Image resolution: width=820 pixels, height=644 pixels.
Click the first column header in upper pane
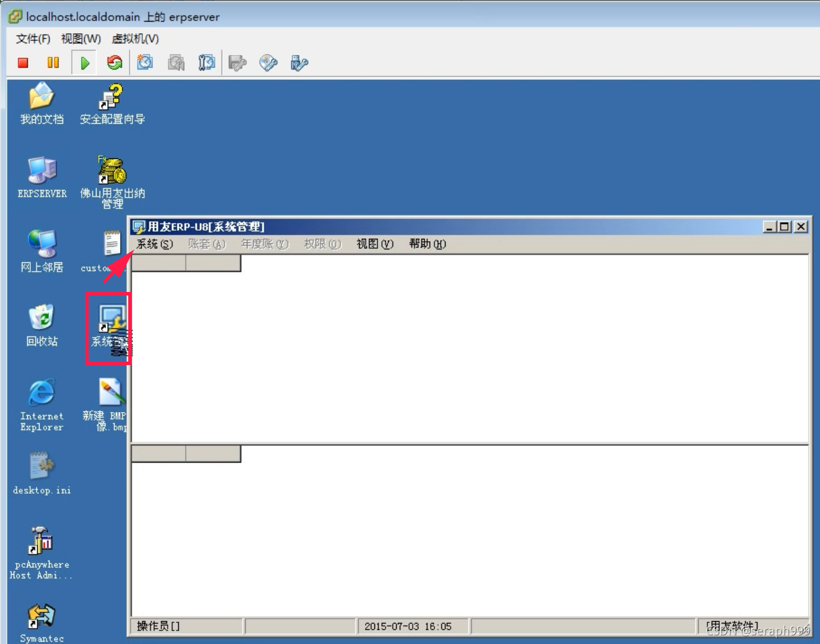tap(158, 264)
